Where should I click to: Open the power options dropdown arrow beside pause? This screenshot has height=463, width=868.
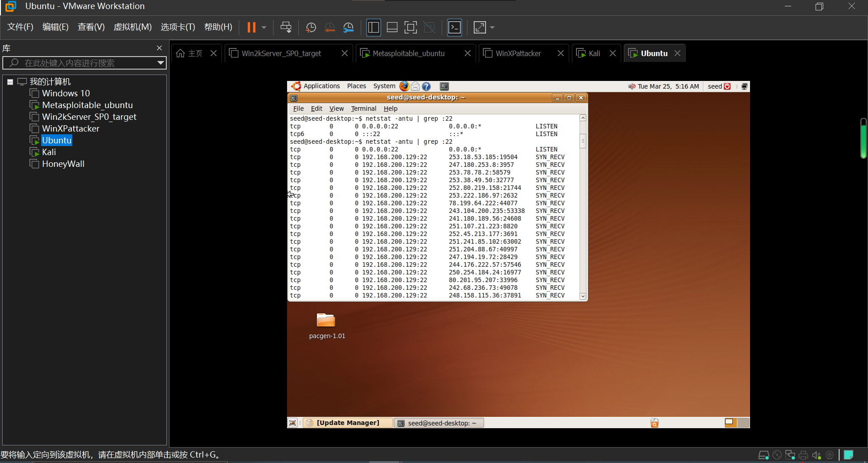(x=264, y=28)
